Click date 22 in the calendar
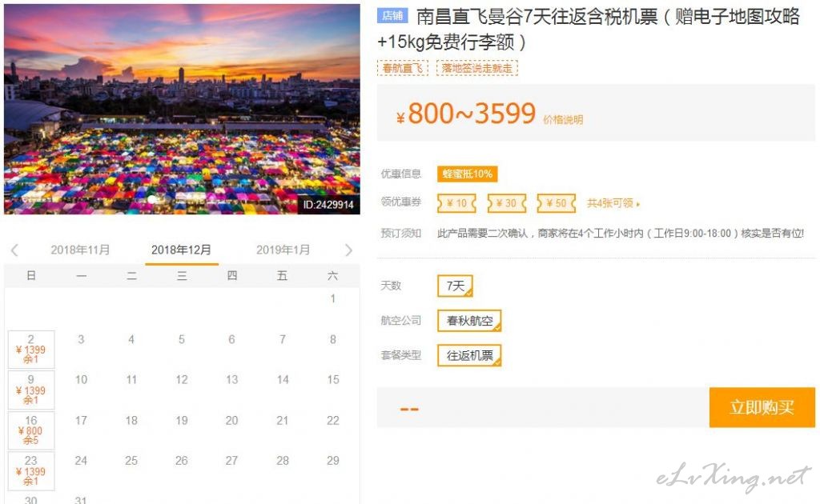 click(333, 421)
